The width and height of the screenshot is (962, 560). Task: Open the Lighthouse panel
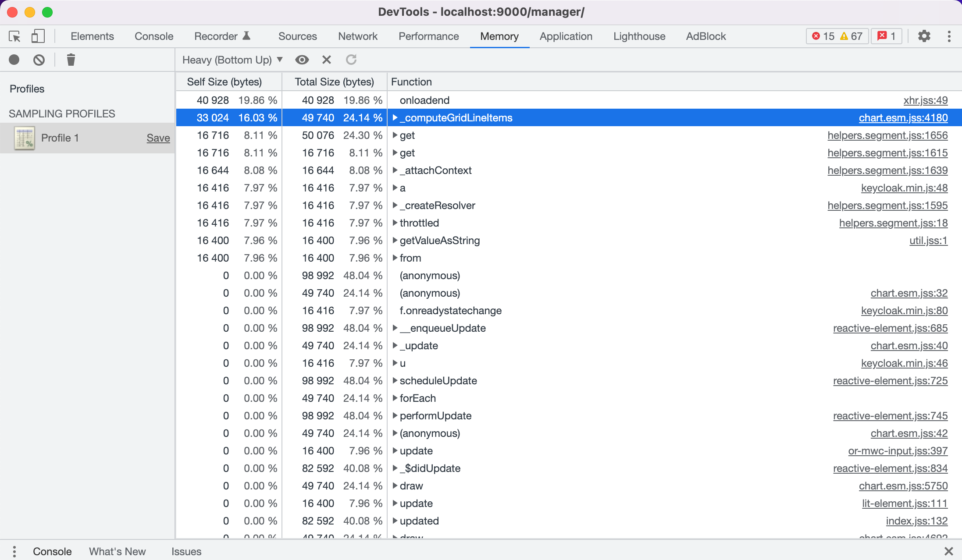pyautogui.click(x=639, y=36)
